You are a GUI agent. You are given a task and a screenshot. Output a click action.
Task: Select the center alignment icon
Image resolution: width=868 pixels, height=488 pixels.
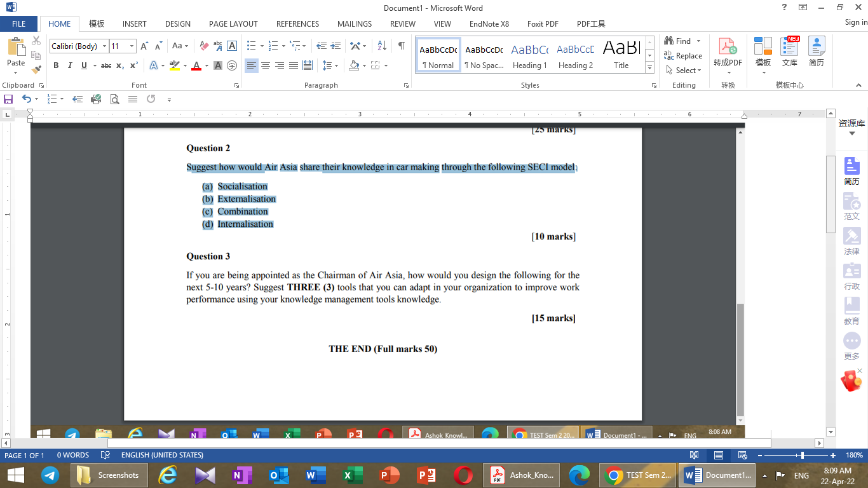point(265,65)
